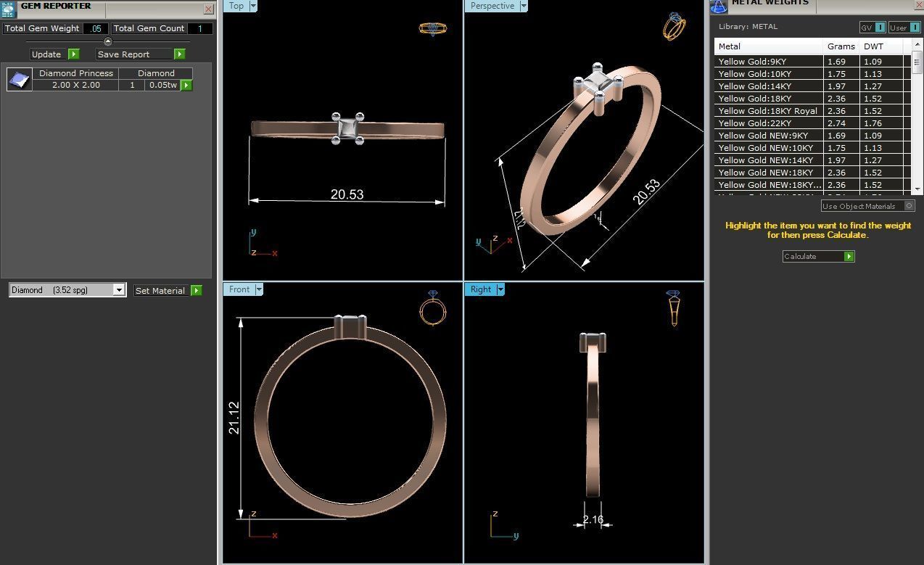The image size is (924, 565).
Task: Click the 2.00 X 2.00 size cell
Action: pos(76,85)
